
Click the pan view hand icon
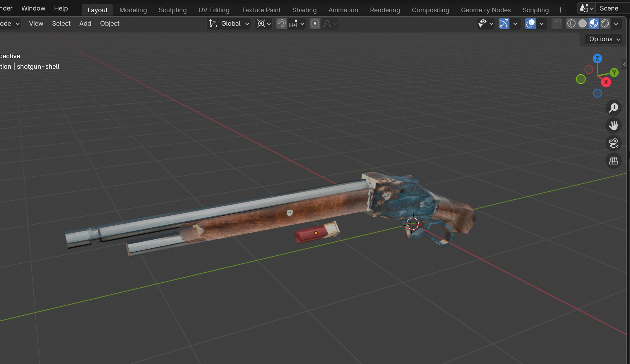click(x=613, y=126)
